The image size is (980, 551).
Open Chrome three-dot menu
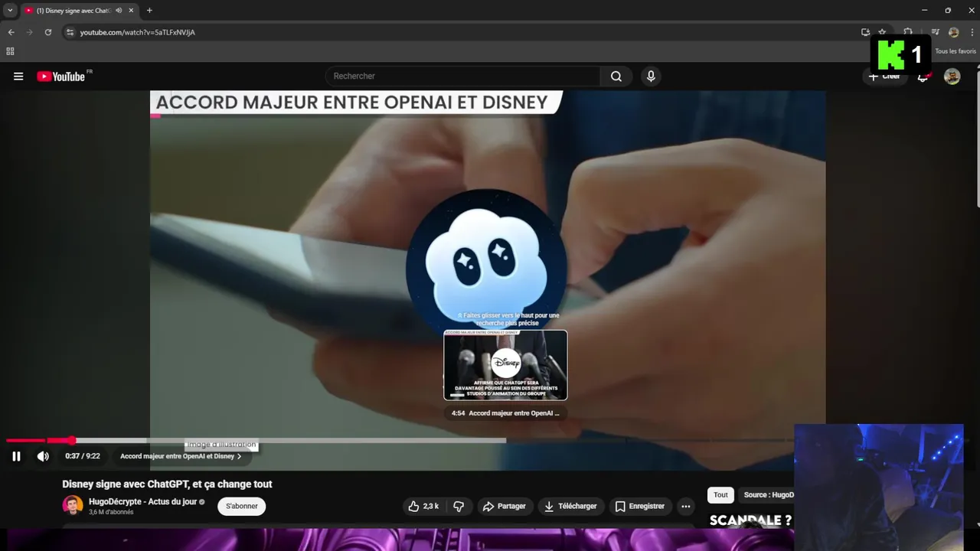tap(972, 32)
